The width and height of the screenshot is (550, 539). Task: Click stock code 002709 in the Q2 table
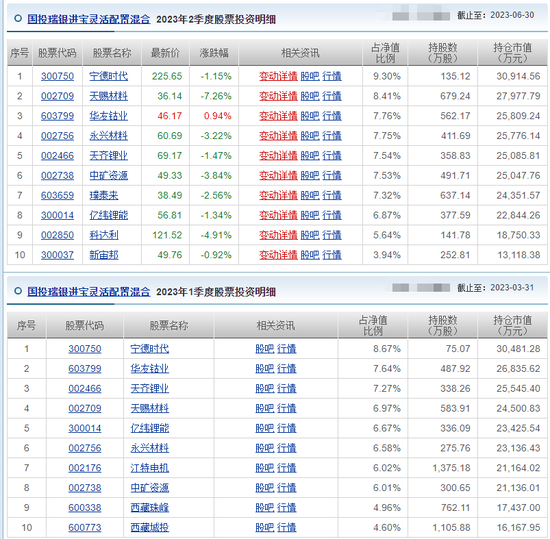point(58,96)
